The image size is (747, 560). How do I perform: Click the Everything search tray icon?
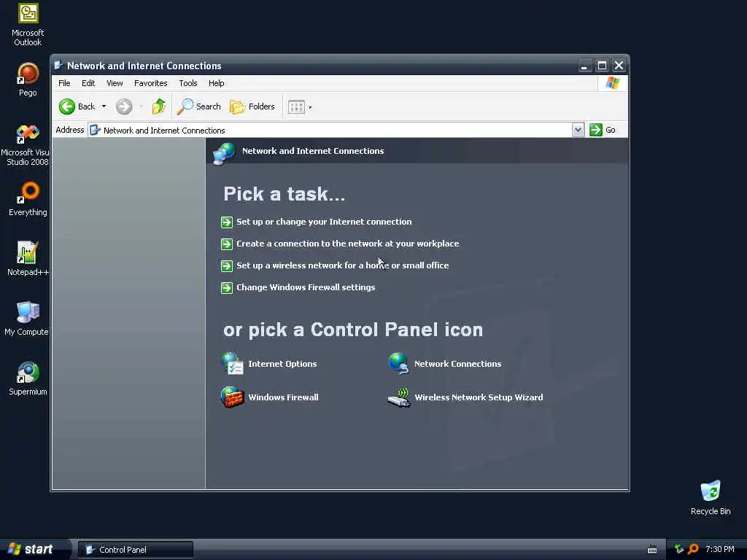[x=693, y=549]
